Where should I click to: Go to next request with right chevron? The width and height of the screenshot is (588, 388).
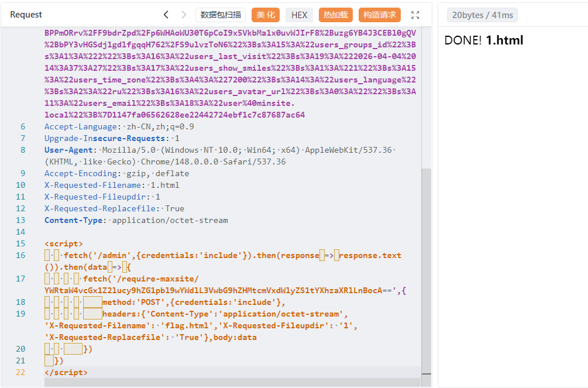coord(183,15)
